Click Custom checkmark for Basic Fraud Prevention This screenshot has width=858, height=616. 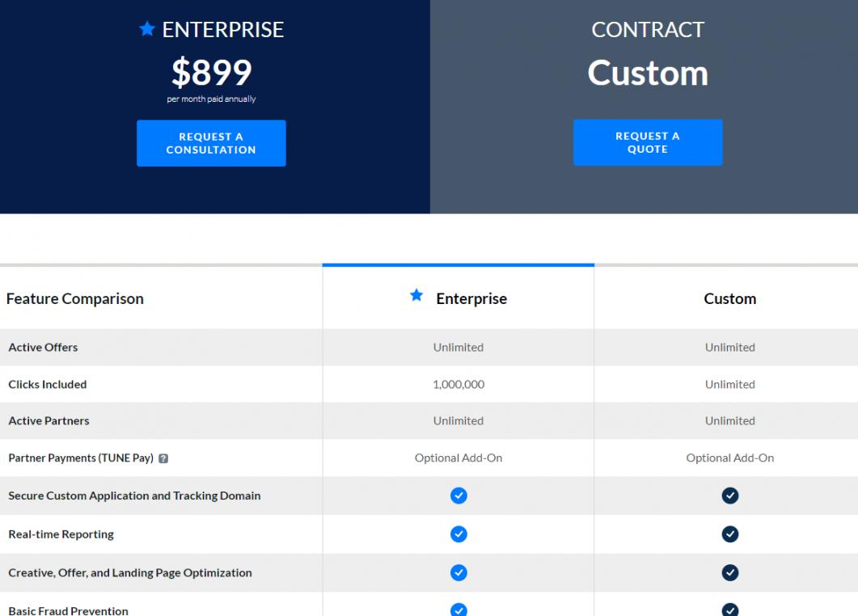(729, 610)
